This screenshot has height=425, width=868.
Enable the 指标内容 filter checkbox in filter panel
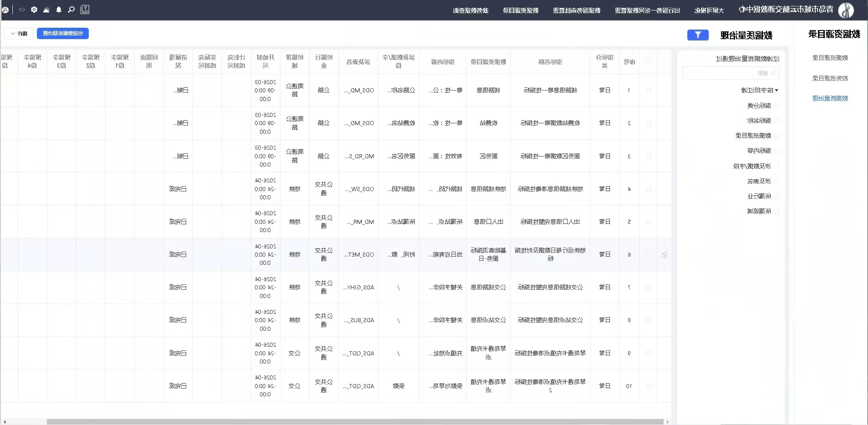[x=777, y=151]
